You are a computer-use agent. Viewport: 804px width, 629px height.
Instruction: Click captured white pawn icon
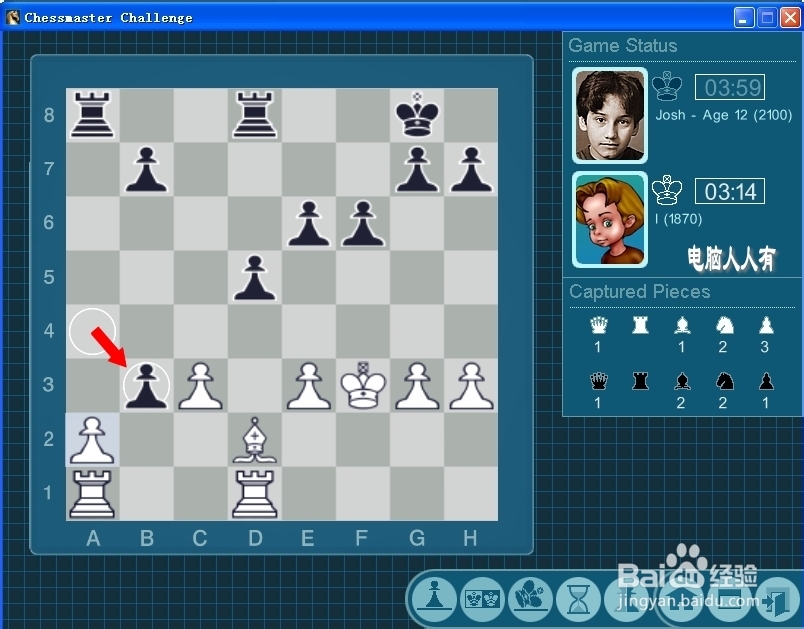(766, 325)
